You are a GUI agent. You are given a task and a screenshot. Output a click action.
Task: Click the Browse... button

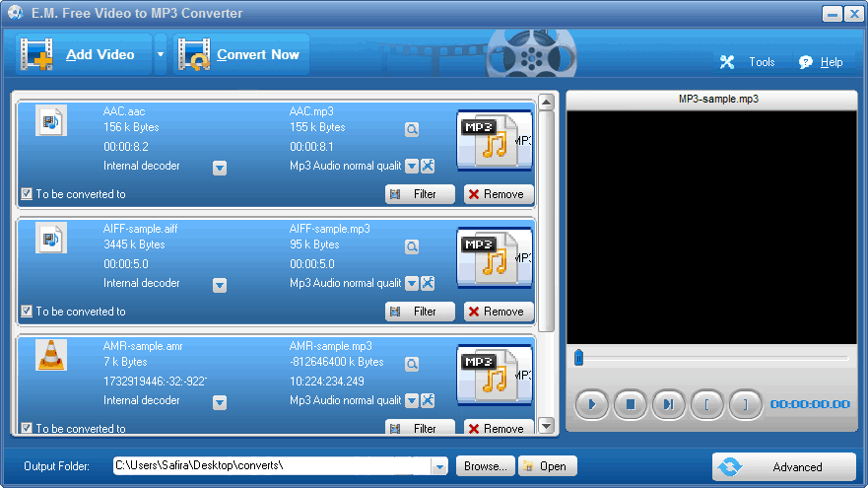(x=486, y=466)
